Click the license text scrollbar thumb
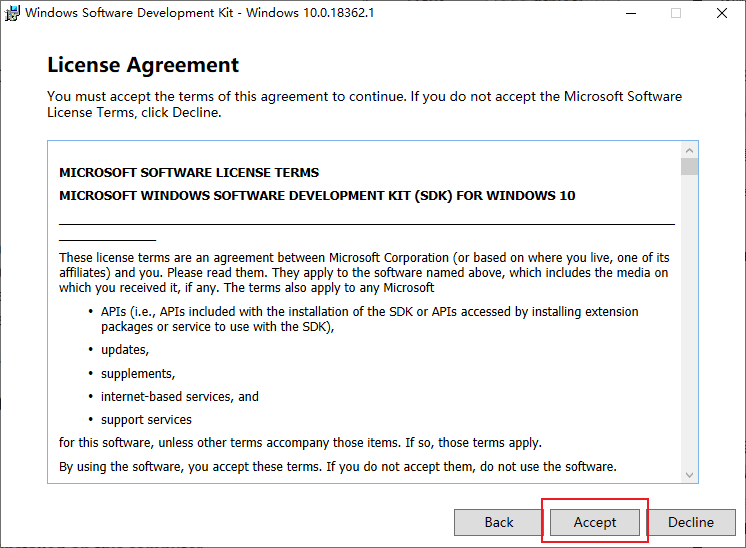Viewport: 746px width, 548px height. pos(689,167)
